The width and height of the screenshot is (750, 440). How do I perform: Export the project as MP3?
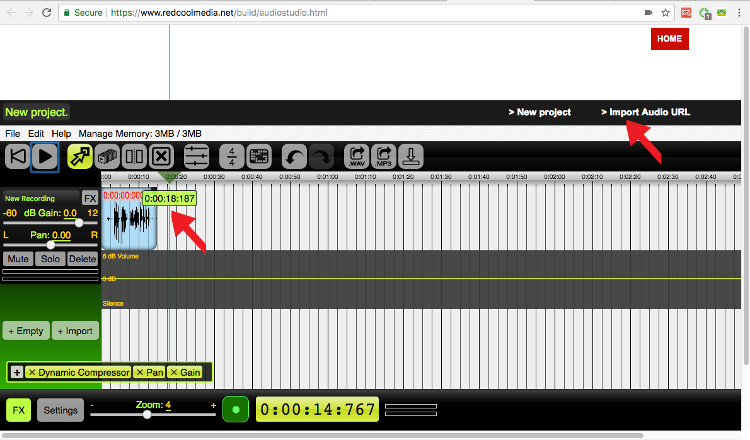(x=383, y=157)
